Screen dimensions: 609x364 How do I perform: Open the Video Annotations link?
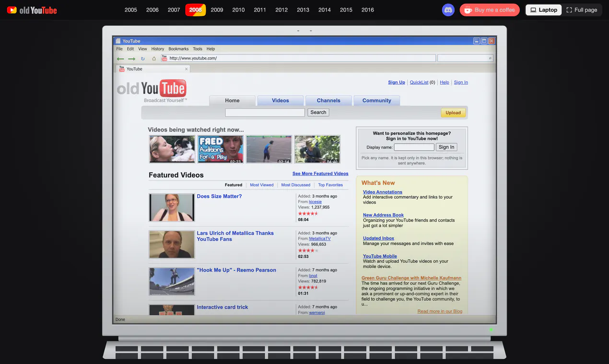click(x=383, y=192)
